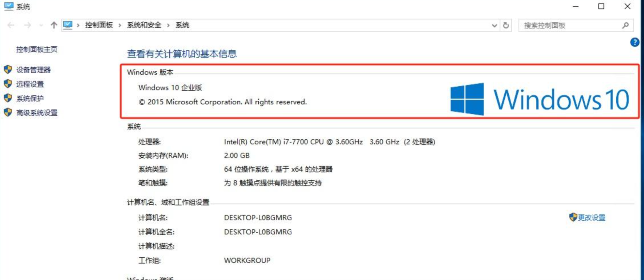Select the 计算机全名 value DESKTOP-L0BGMRG
This screenshot has height=280, width=644.
click(x=258, y=232)
